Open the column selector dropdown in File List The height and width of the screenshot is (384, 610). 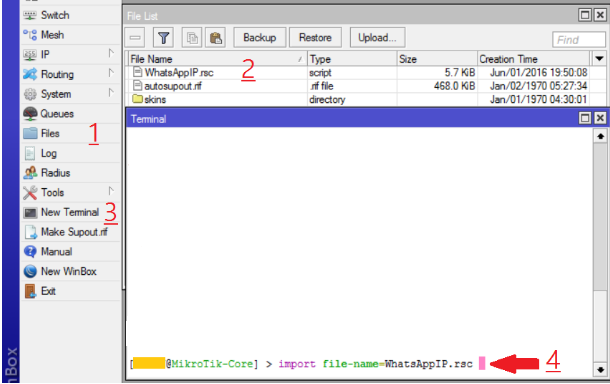[599, 59]
